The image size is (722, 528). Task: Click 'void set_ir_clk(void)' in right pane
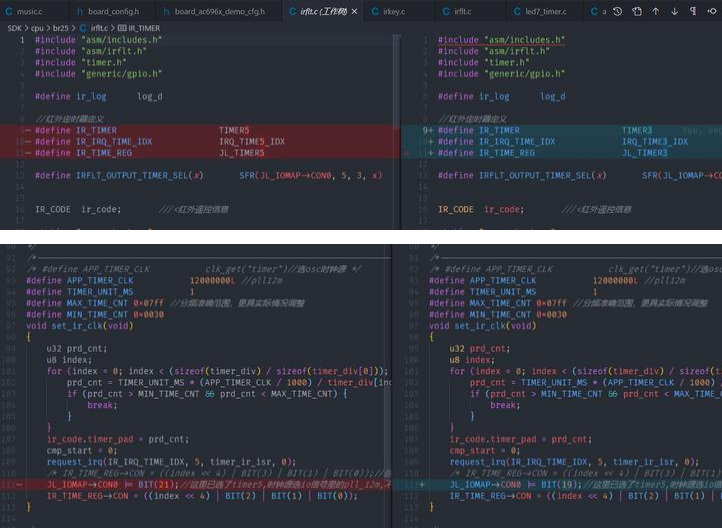coord(483,325)
